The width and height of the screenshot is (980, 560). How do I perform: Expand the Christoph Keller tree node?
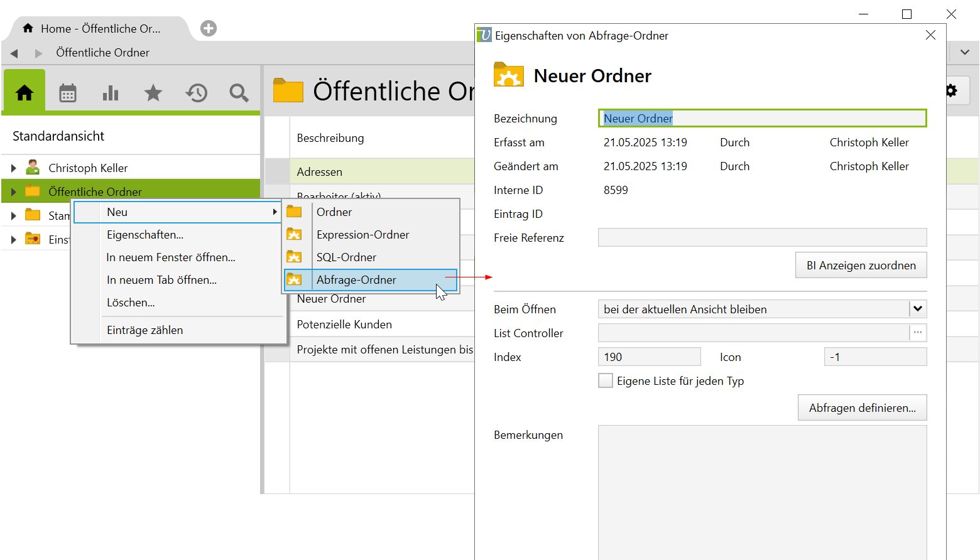13,168
